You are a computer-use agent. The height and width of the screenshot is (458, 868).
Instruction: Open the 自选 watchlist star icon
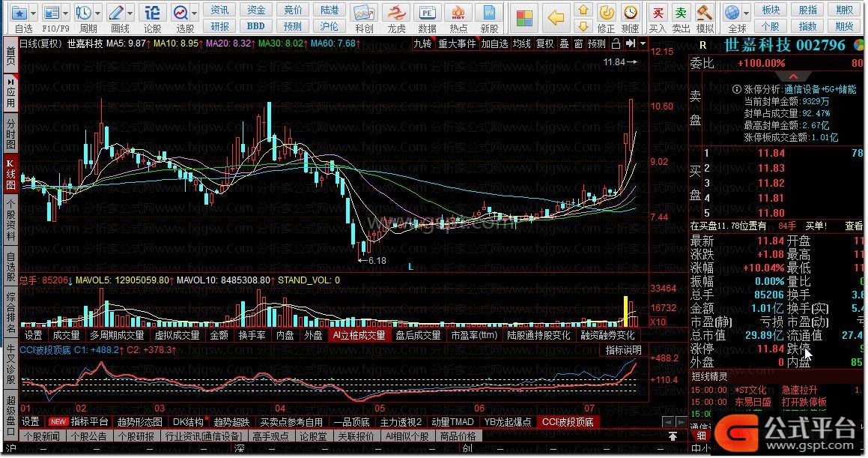pyautogui.click(x=19, y=13)
